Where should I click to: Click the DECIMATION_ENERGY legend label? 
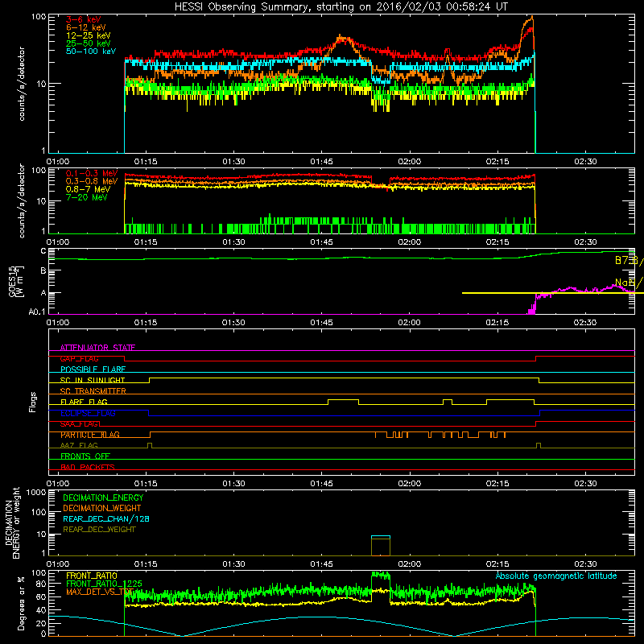[103, 497]
